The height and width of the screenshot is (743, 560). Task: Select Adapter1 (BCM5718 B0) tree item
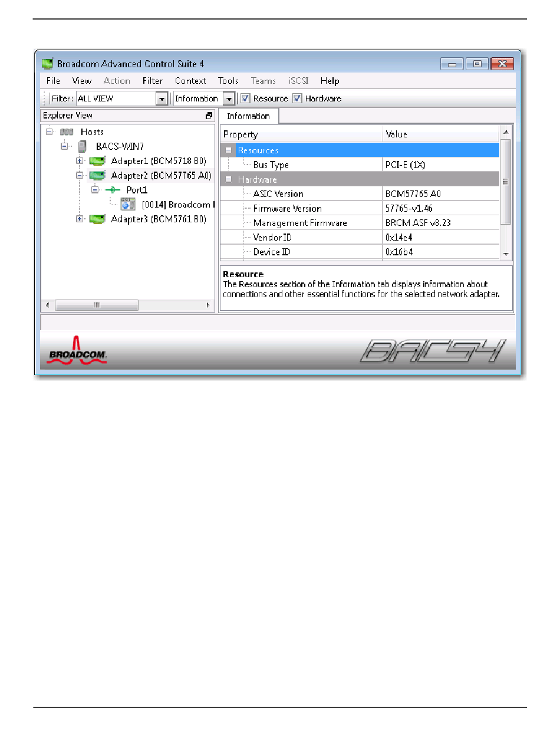pyautogui.click(x=159, y=161)
